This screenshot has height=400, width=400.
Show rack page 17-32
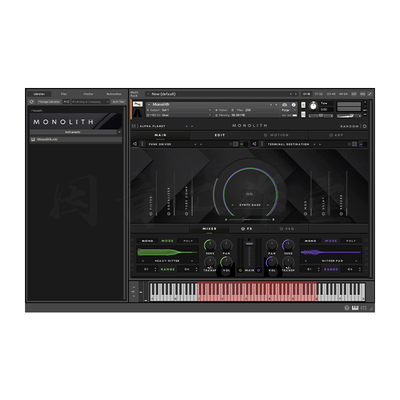[319, 94]
